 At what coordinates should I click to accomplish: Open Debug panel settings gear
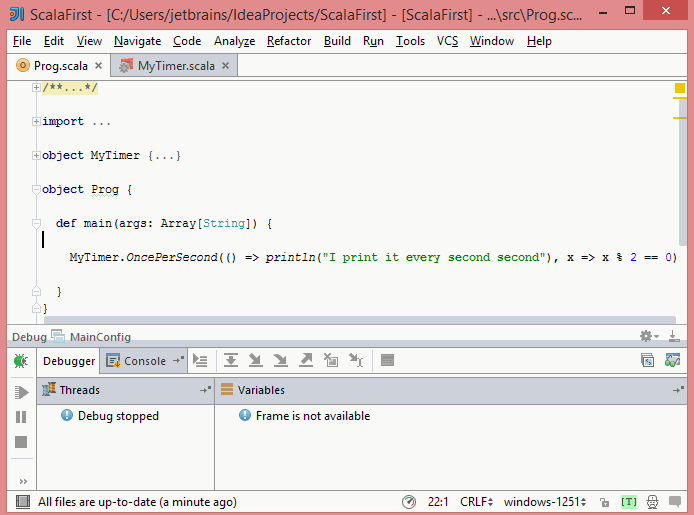pyautogui.click(x=649, y=337)
